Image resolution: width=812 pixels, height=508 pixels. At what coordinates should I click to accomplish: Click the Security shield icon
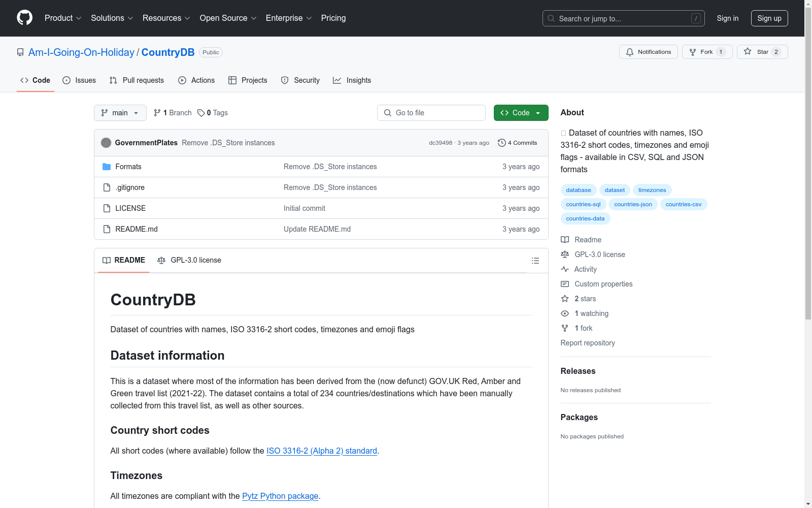pos(285,80)
